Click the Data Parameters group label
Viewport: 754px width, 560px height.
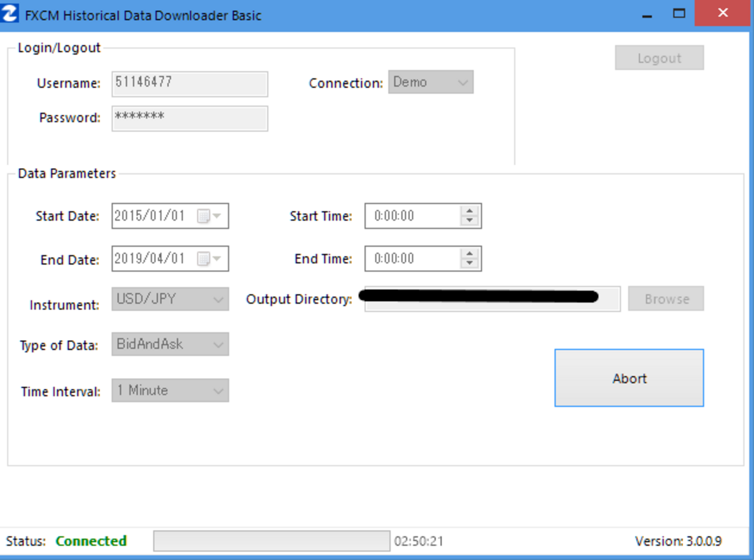(67, 174)
